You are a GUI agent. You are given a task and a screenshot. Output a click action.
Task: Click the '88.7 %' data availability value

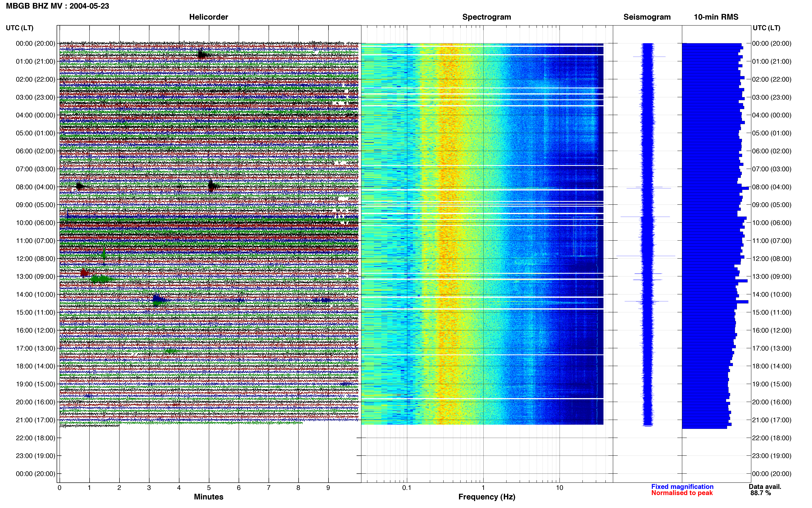point(761,493)
